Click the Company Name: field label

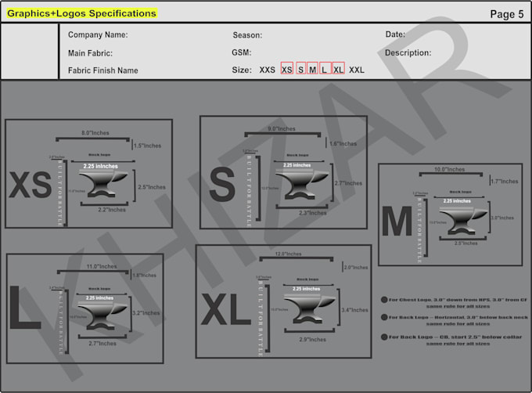coord(98,34)
